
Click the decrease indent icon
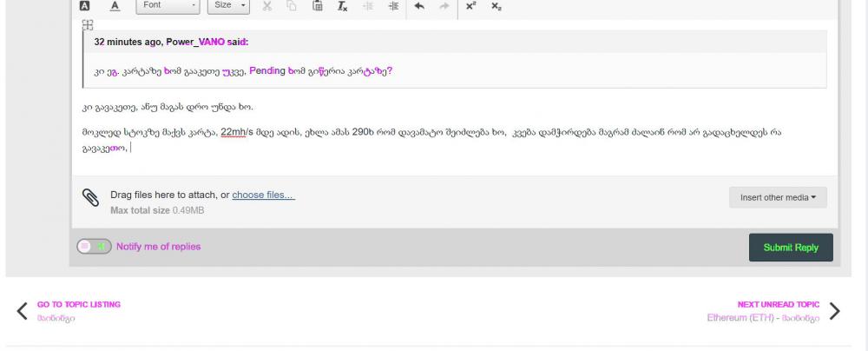368,6
